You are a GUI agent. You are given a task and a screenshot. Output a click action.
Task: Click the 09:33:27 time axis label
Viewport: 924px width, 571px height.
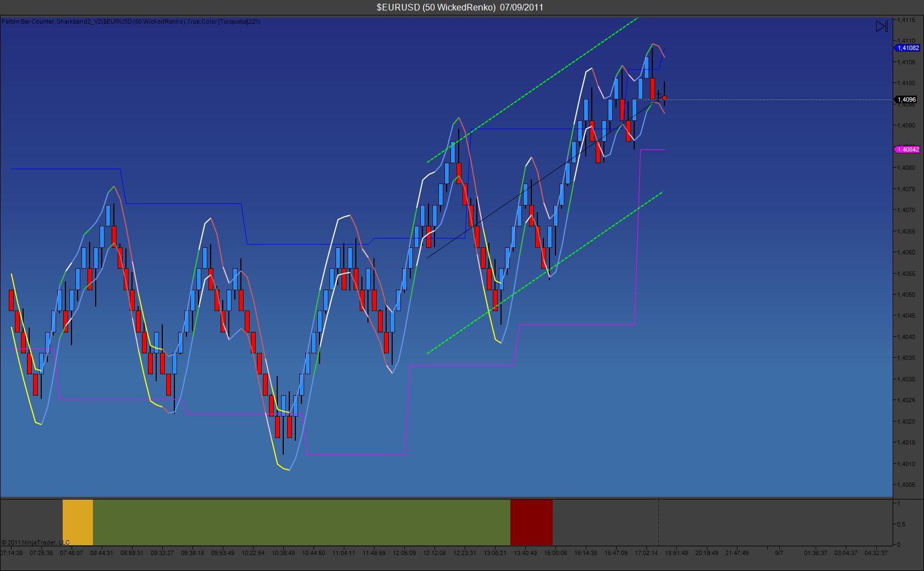pyautogui.click(x=162, y=553)
